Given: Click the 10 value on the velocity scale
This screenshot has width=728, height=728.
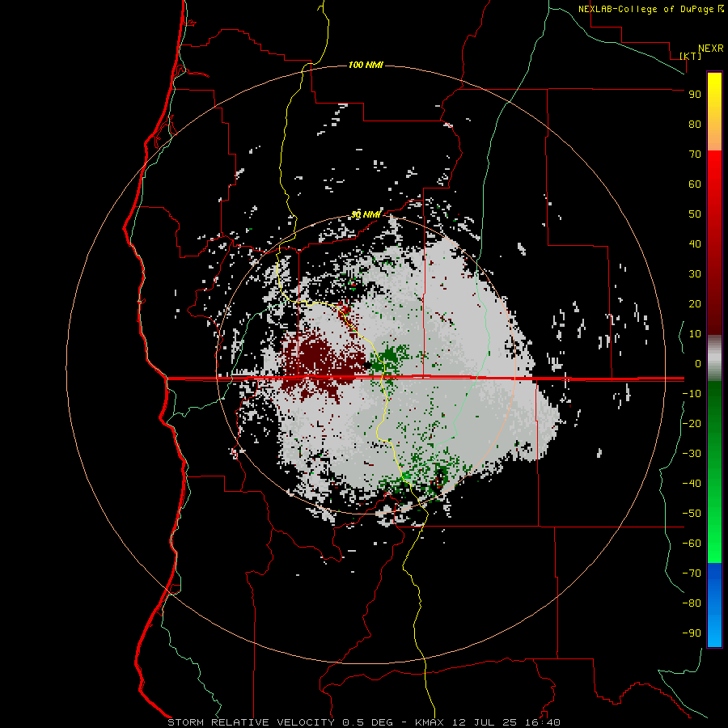Looking at the screenshot, I should coord(695,334).
